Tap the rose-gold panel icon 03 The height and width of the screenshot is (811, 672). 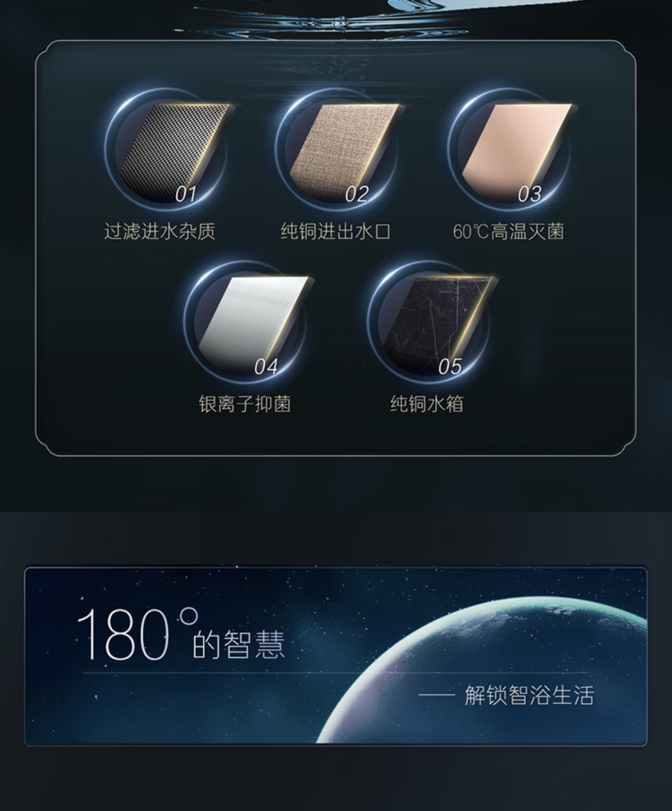pyautogui.click(x=510, y=148)
